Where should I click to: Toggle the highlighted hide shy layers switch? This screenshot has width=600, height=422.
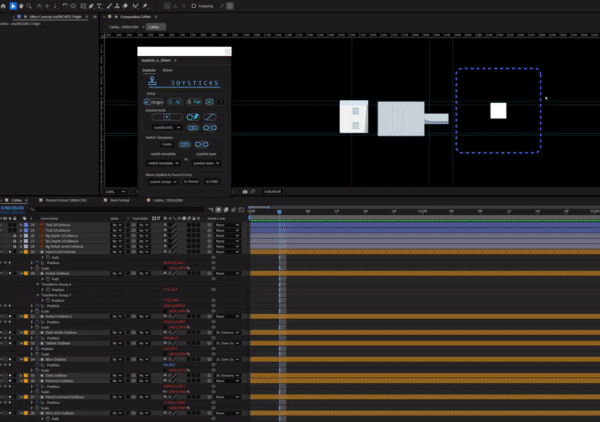pyautogui.click(x=218, y=210)
